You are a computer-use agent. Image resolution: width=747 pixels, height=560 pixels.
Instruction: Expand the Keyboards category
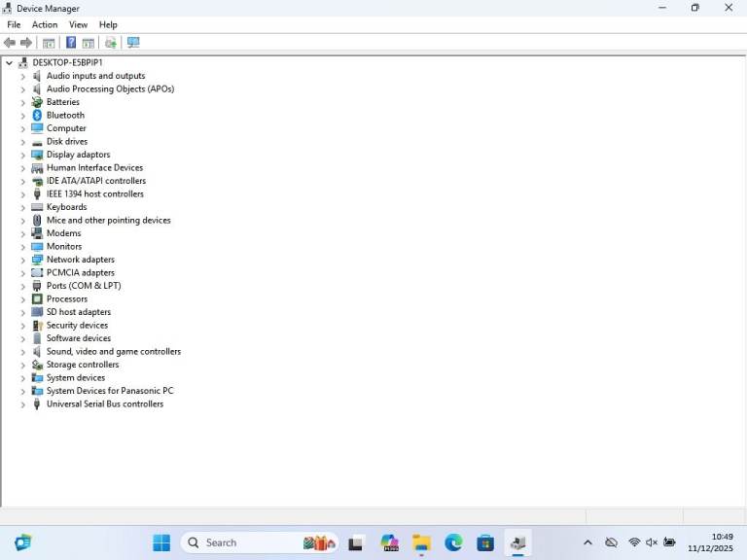(23, 207)
